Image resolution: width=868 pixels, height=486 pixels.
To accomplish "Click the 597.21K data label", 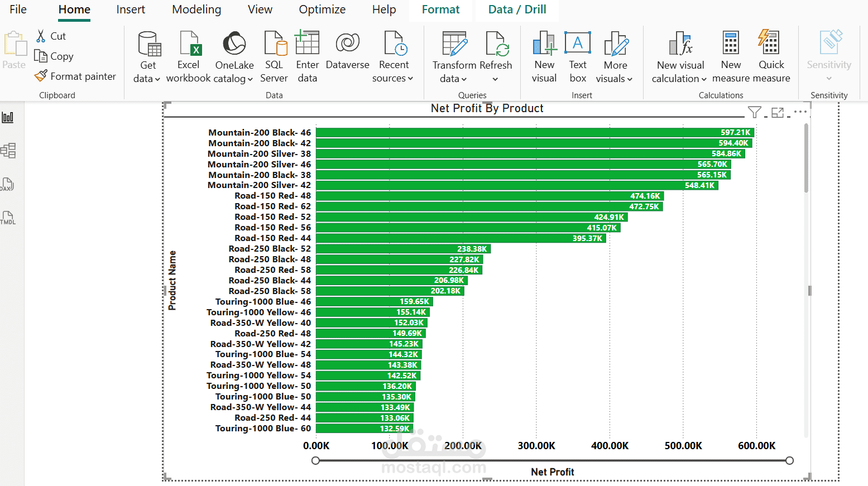I will [x=735, y=132].
